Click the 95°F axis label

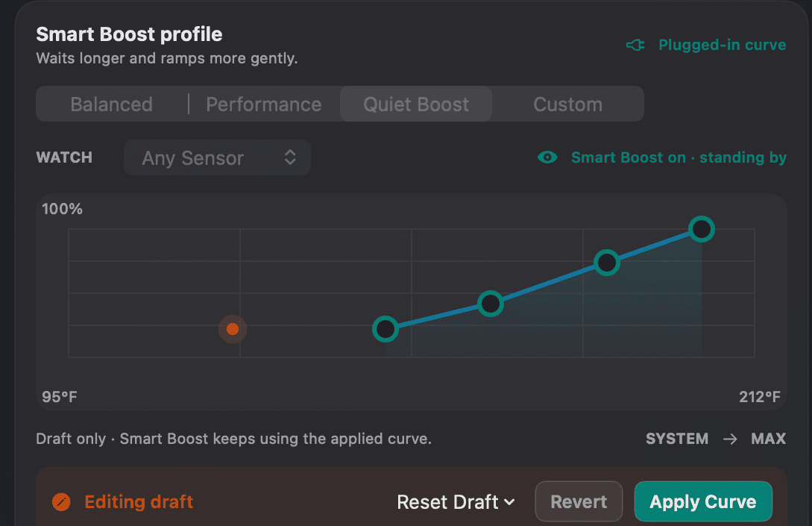60,397
